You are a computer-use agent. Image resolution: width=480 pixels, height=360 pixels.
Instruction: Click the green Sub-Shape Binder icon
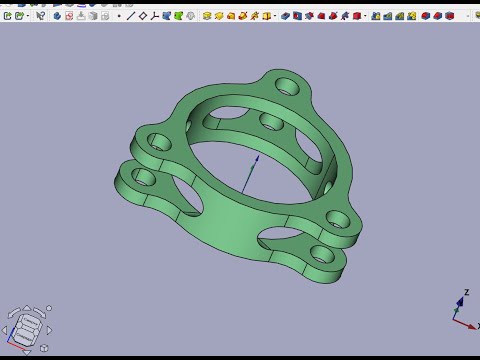[x=179, y=16]
